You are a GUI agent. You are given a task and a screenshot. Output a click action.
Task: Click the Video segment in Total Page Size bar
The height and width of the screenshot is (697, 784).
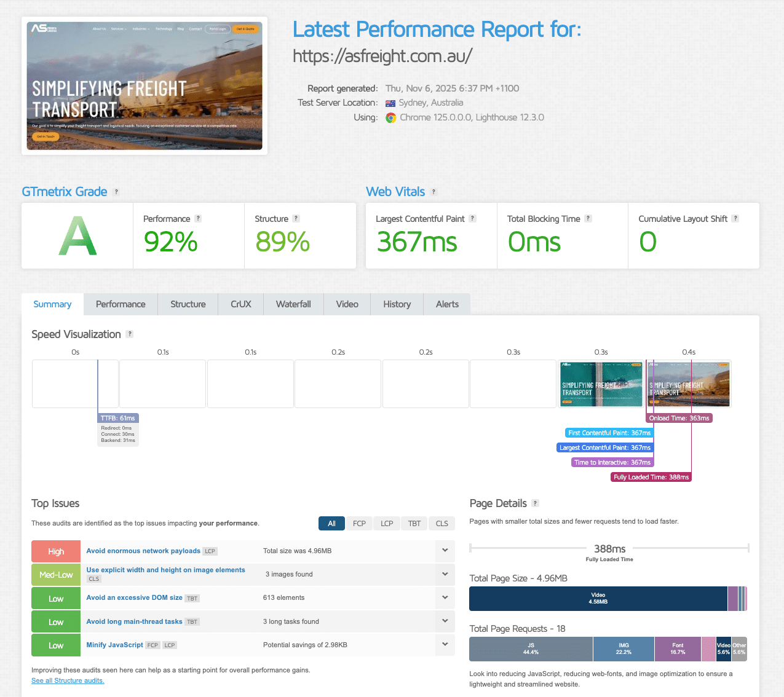[598, 598]
